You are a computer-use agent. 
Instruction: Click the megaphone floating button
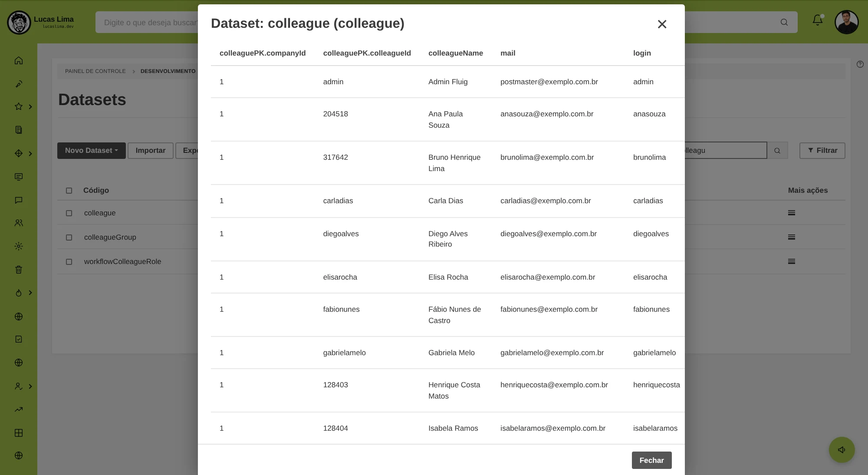(842, 450)
